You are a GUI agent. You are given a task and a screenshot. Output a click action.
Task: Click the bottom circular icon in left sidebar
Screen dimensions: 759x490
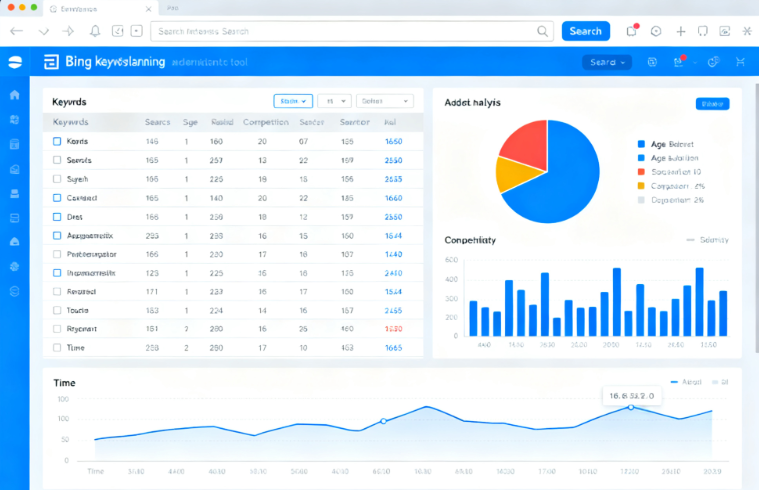point(15,291)
